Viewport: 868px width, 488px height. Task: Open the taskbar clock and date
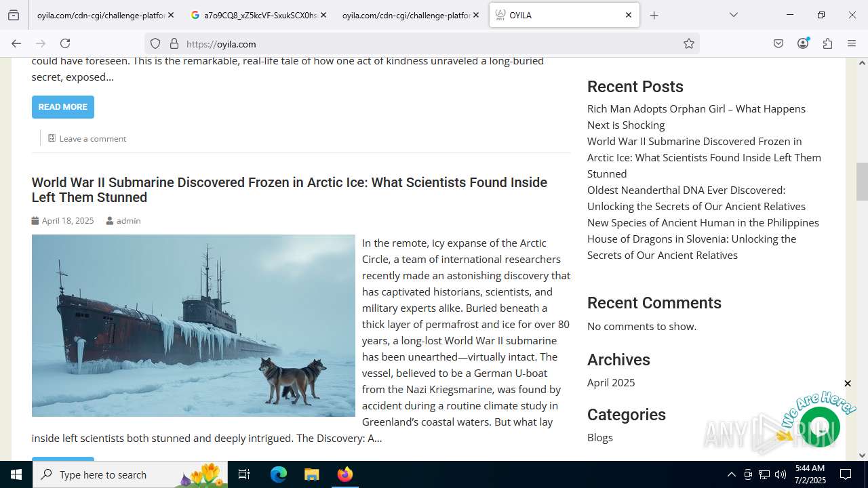coord(810,474)
